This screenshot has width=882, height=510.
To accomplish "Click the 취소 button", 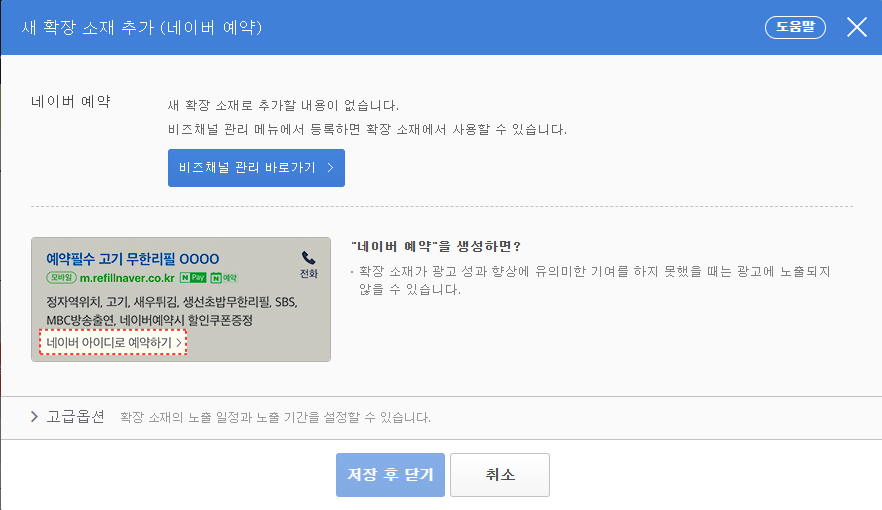I will point(500,475).
